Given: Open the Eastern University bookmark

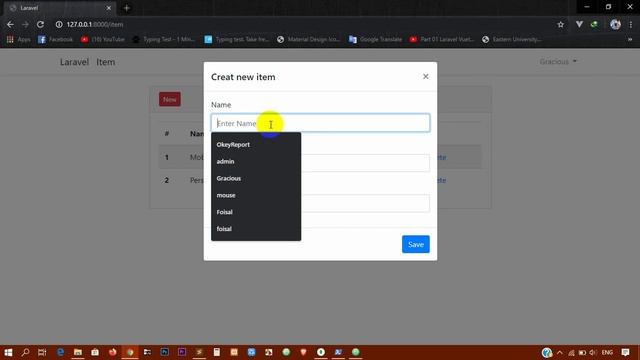Looking at the screenshot, I should [x=511, y=39].
